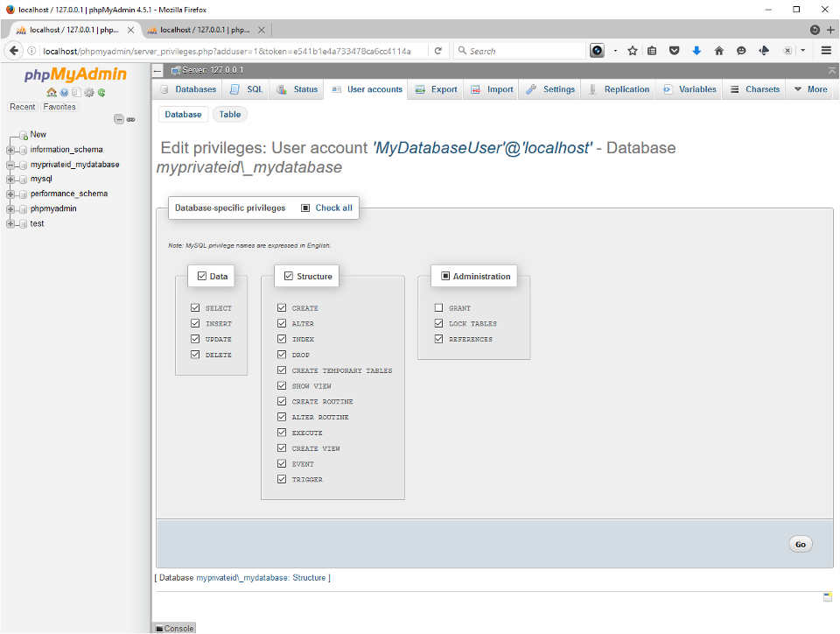
Task: Show bookmarks list icon in Firefox toolbar
Action: [652, 51]
